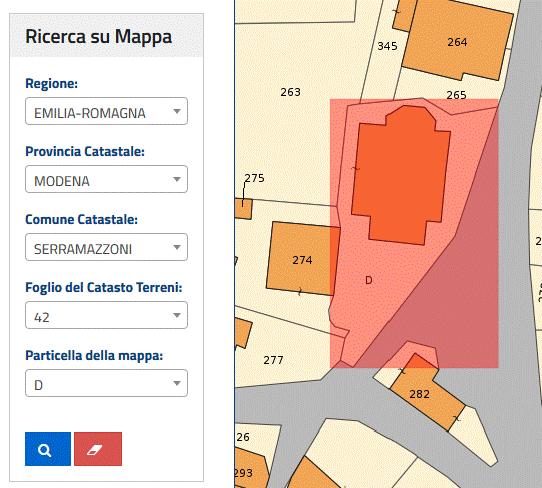Click the Ricerca su Mappa panel header

click(x=106, y=36)
